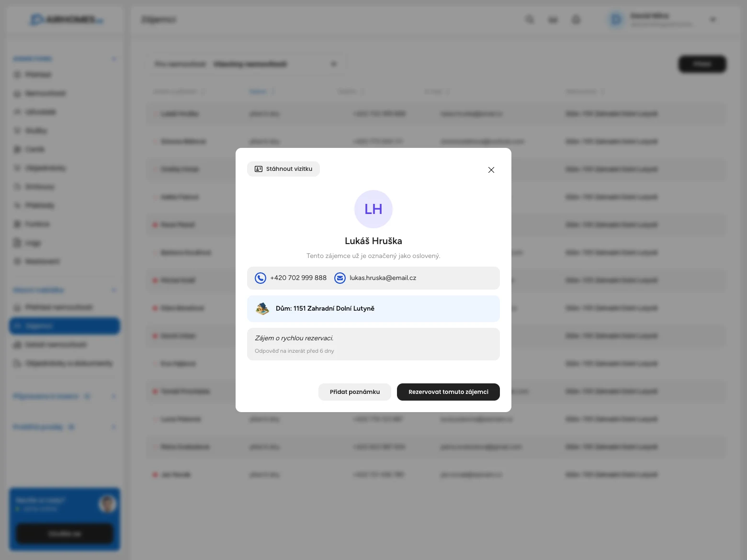This screenshot has height=560, width=747.
Task: Collapse the first sidebar section chevron
Action: tap(114, 59)
